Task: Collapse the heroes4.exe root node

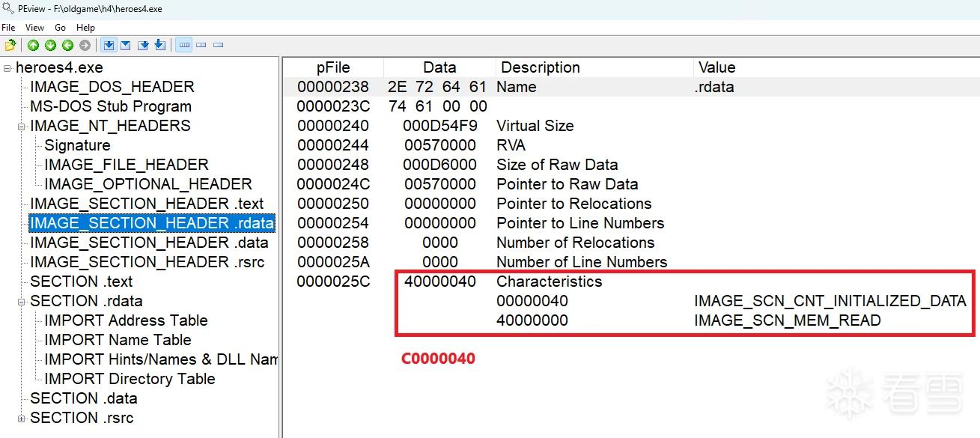Action: [7, 68]
